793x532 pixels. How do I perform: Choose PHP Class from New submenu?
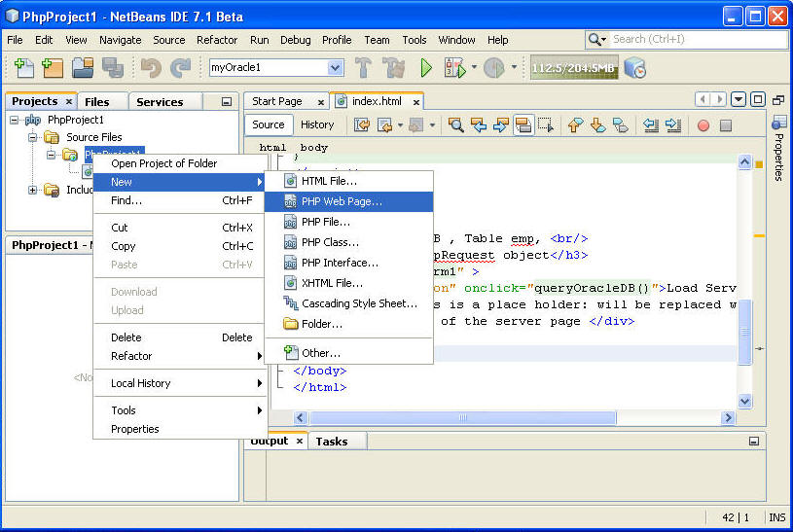348,242
